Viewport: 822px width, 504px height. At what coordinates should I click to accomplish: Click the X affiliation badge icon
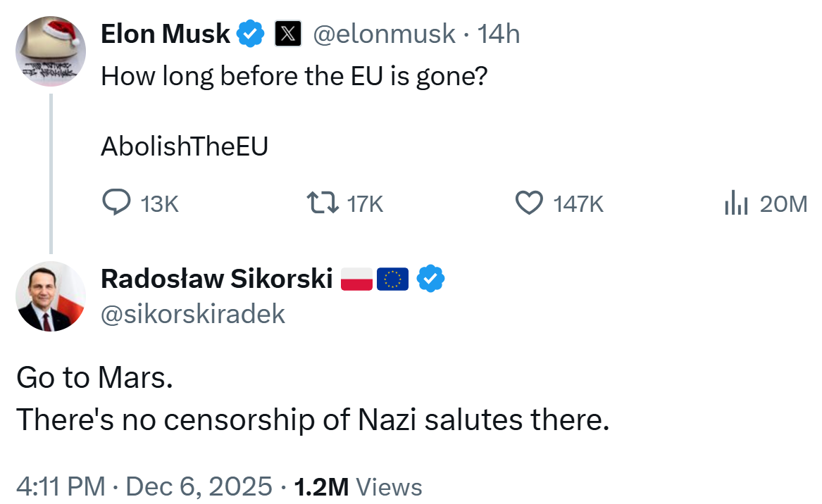click(x=288, y=34)
